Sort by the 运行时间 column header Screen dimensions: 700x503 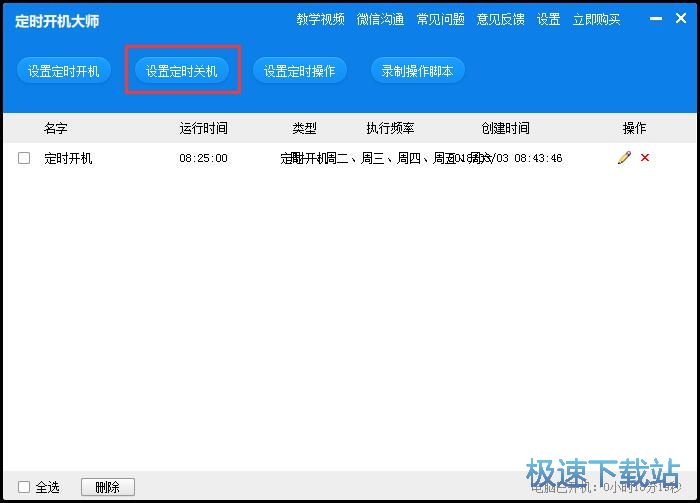click(x=203, y=128)
